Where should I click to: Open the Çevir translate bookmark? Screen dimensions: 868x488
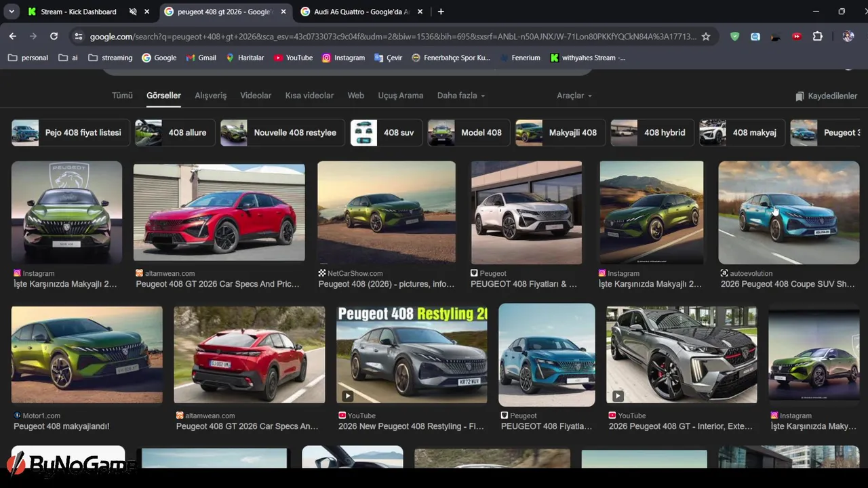388,58
